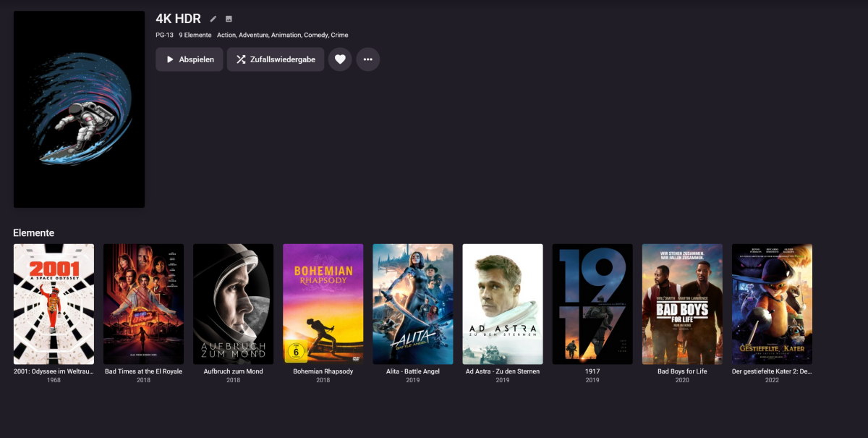The height and width of the screenshot is (438, 868).
Task: Click the title '2001: Odyssee im Weltrau...'
Action: (54, 371)
